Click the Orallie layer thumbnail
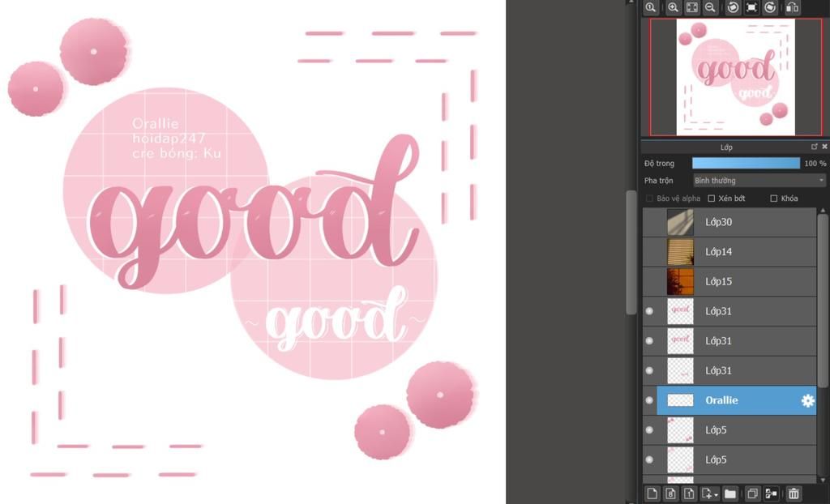The width and height of the screenshot is (830, 504). coord(680,400)
